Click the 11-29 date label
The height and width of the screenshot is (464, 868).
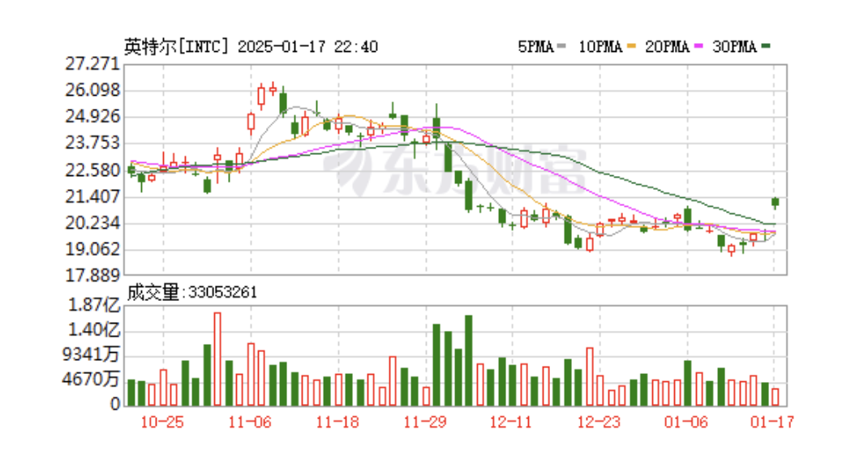[x=424, y=423]
